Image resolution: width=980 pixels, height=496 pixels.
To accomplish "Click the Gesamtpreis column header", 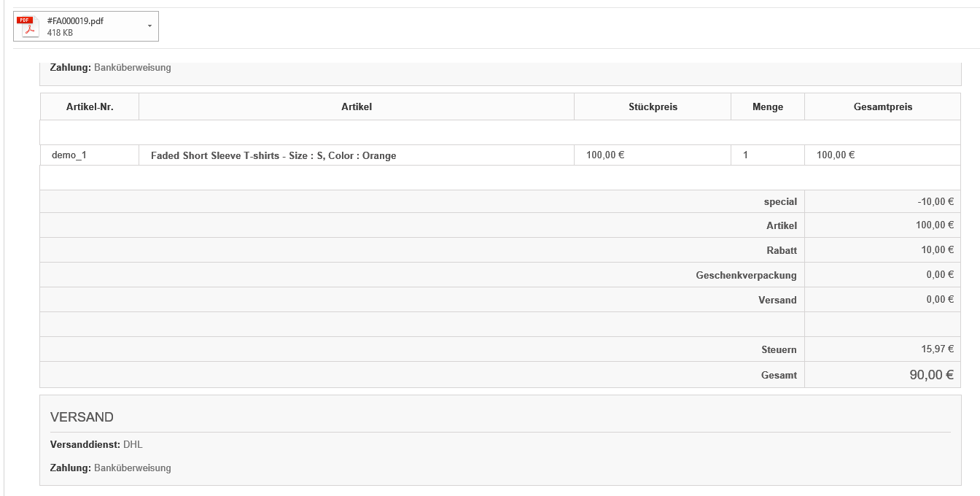I will pos(883,106).
